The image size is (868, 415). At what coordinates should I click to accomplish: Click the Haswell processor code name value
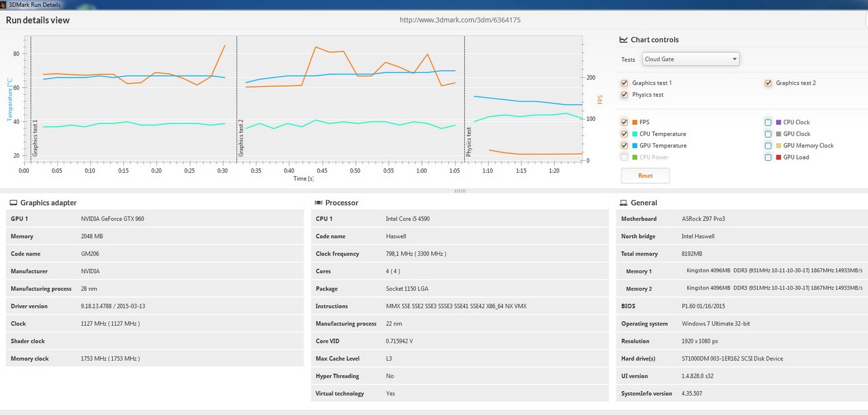pos(396,236)
